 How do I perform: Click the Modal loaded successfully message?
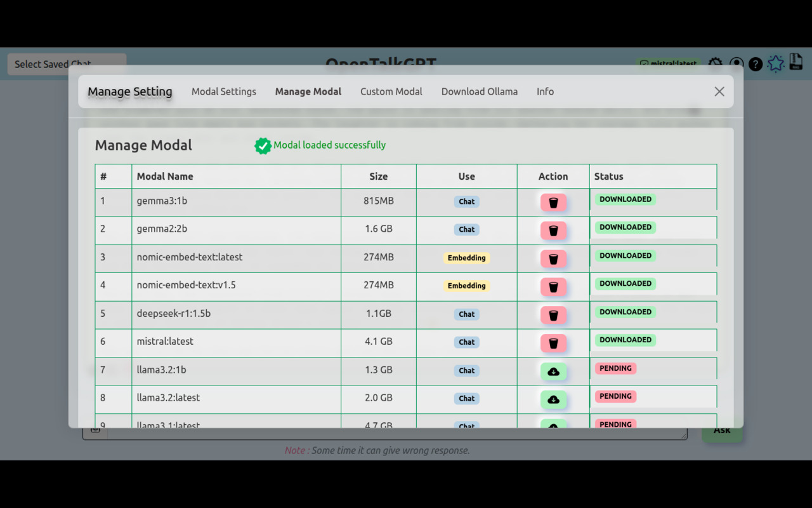coord(329,145)
